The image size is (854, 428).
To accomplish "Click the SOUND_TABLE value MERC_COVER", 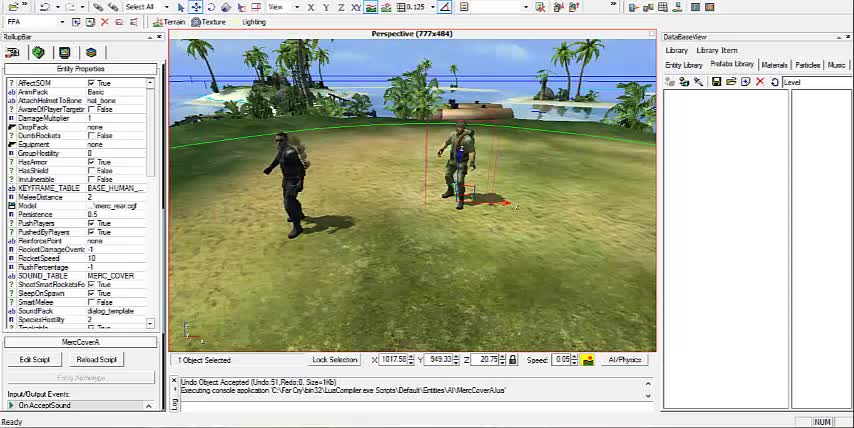I will [111, 276].
